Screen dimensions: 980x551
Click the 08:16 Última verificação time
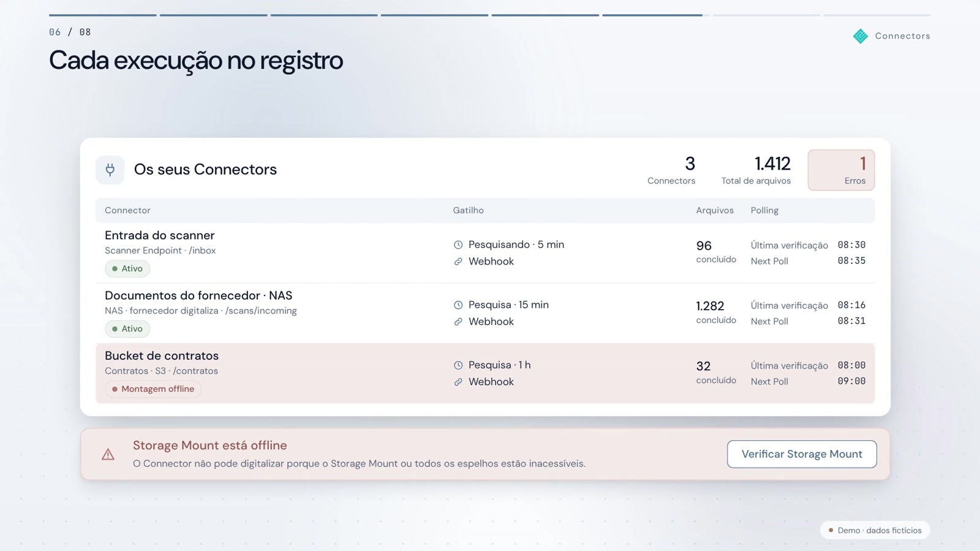pyautogui.click(x=851, y=305)
